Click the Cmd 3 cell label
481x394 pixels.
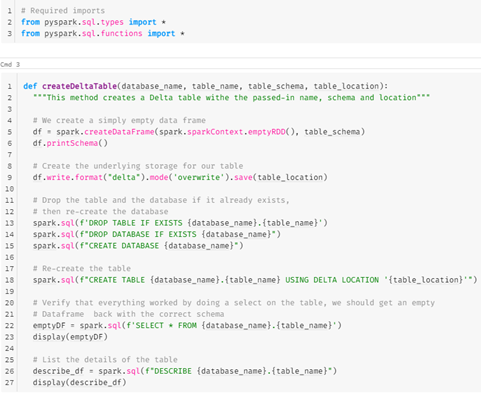10,64
